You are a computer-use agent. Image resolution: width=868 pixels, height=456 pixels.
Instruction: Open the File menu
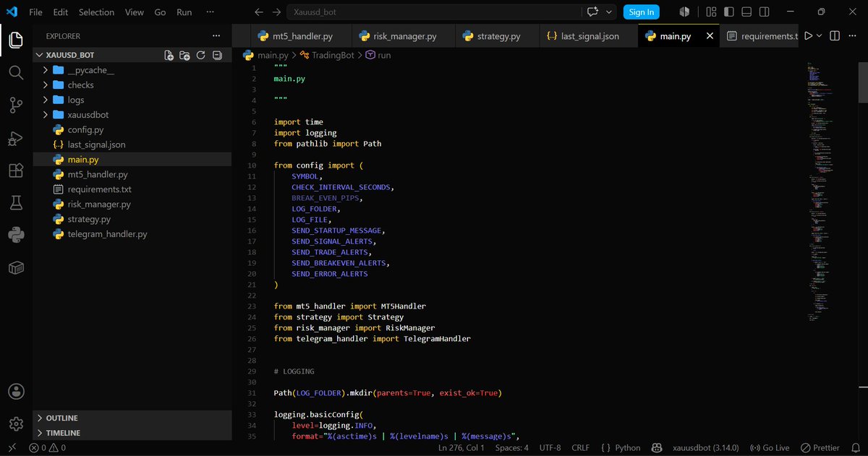coord(35,12)
